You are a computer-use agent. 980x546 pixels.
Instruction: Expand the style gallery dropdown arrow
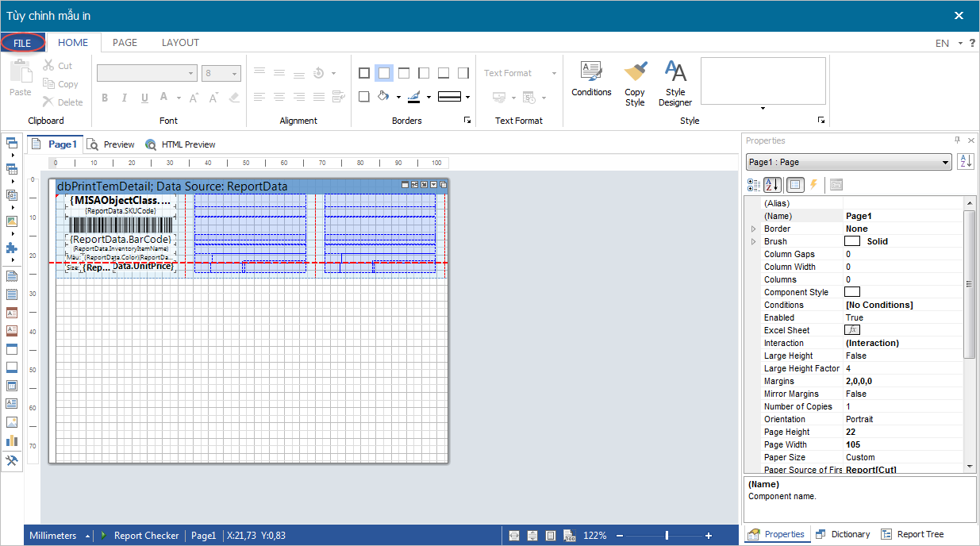[763, 108]
